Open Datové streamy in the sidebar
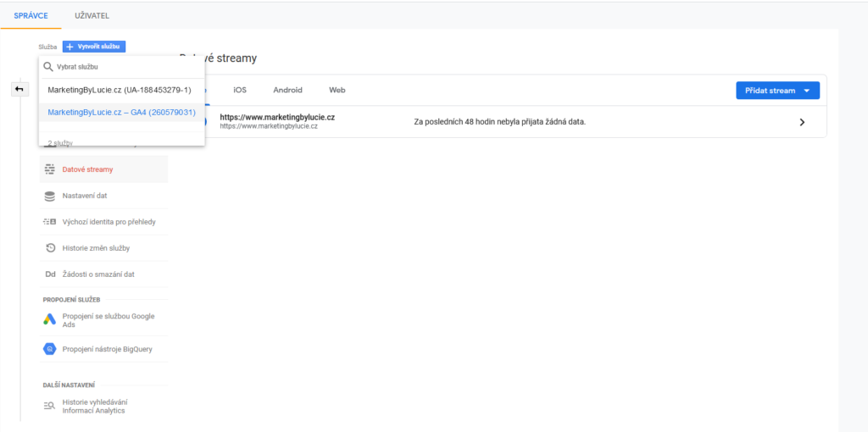 103,169
